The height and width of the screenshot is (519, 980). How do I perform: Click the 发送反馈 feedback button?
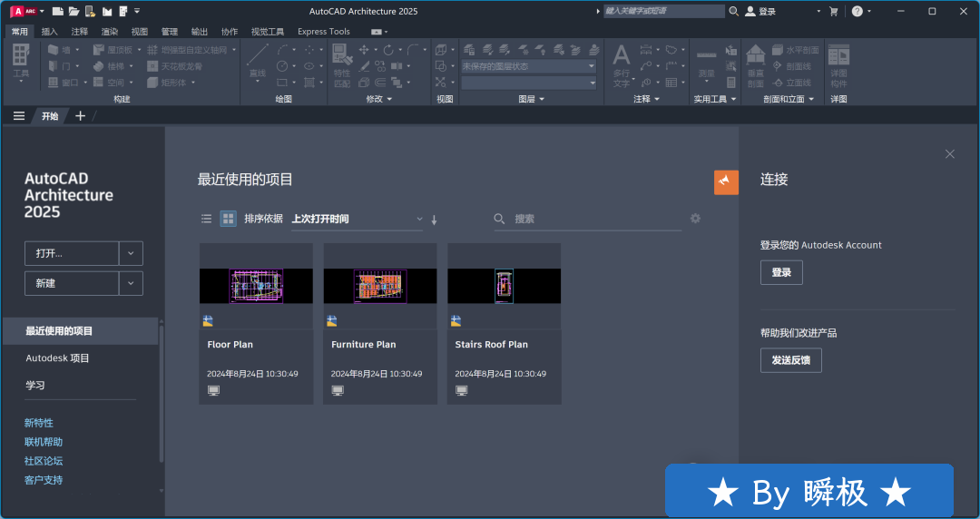[x=790, y=360]
